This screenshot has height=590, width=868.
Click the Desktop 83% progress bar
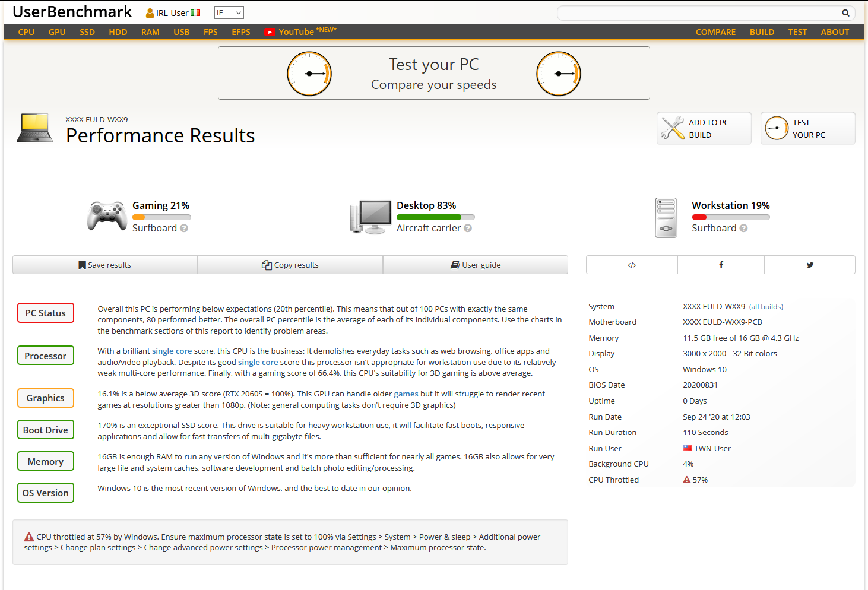click(435, 218)
